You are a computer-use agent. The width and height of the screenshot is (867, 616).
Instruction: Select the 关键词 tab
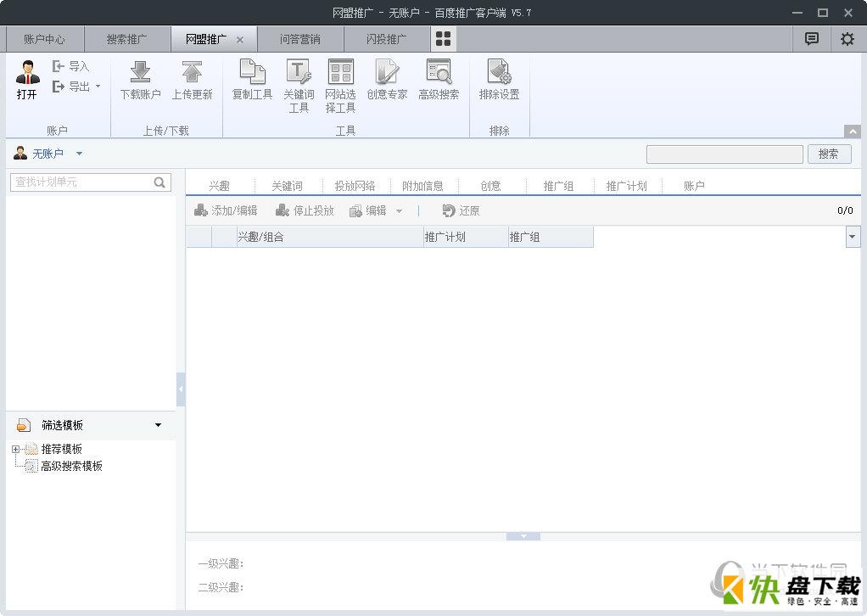pos(287,186)
